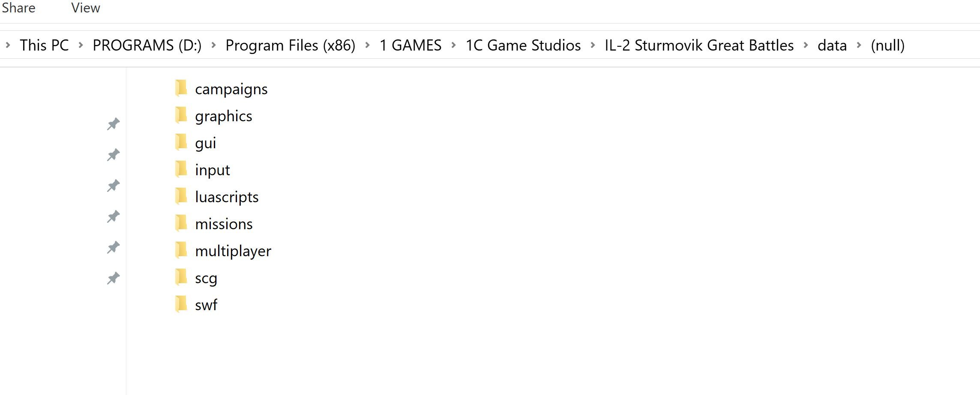Open the campaigns folder icon

point(181,88)
